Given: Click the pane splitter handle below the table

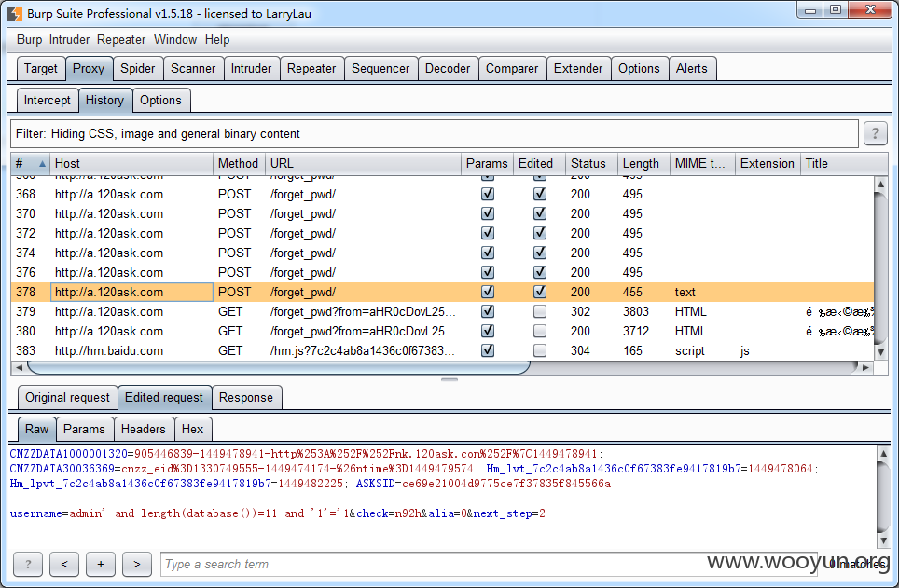Looking at the screenshot, I should [x=449, y=379].
